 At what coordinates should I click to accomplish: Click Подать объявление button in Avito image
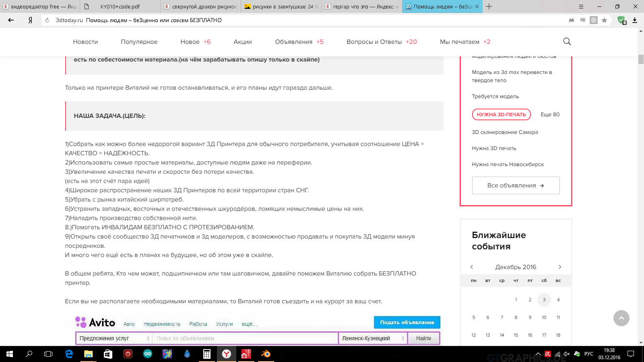coord(407,323)
